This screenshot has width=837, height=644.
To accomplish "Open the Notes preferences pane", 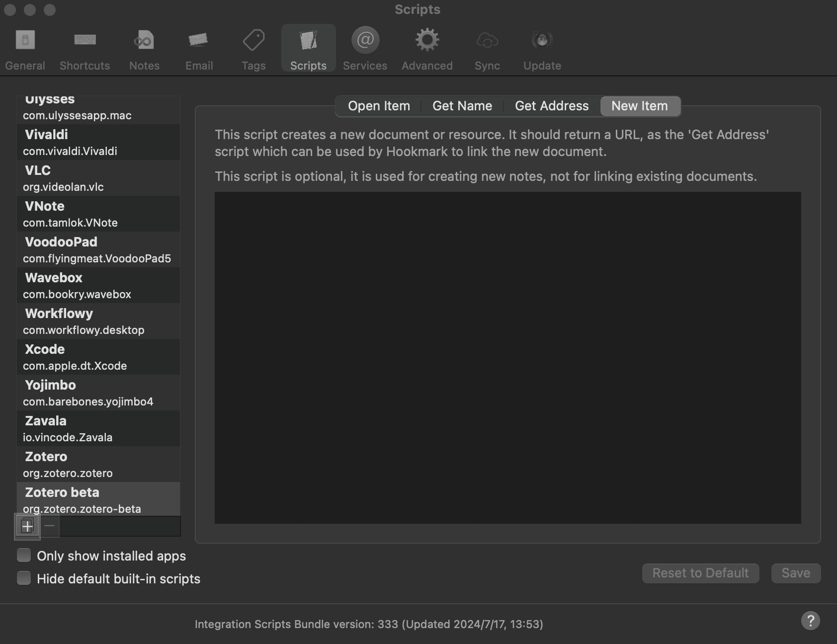I will (144, 49).
